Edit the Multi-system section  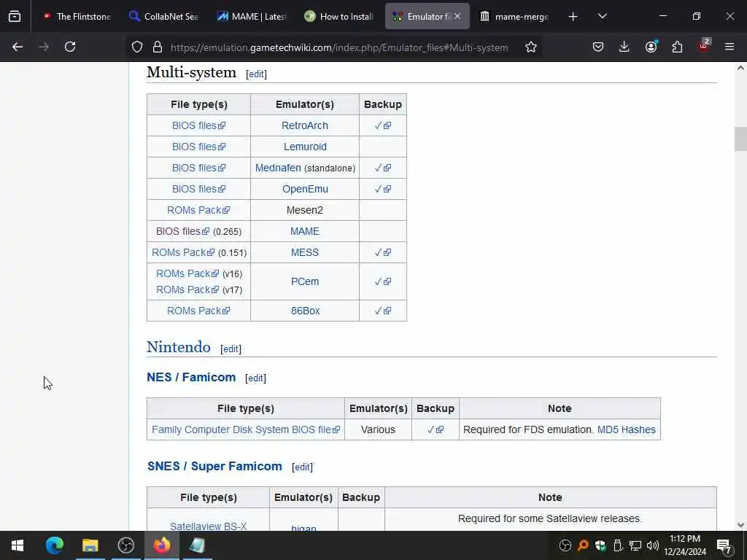click(256, 74)
